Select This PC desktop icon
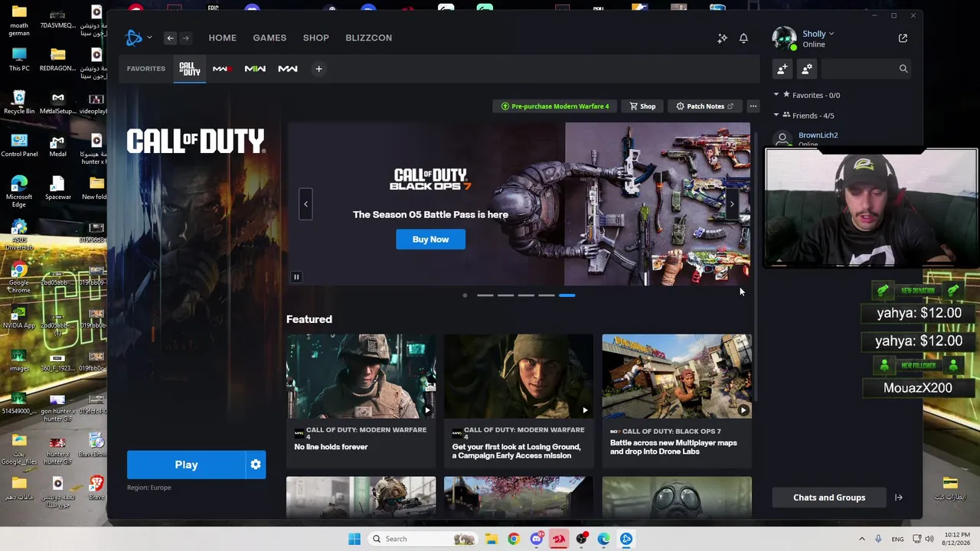The width and height of the screenshot is (980, 551). [x=19, y=60]
